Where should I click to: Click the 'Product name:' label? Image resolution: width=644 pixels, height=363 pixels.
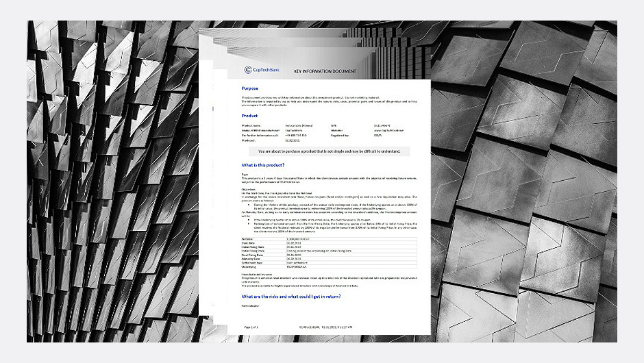coord(251,125)
